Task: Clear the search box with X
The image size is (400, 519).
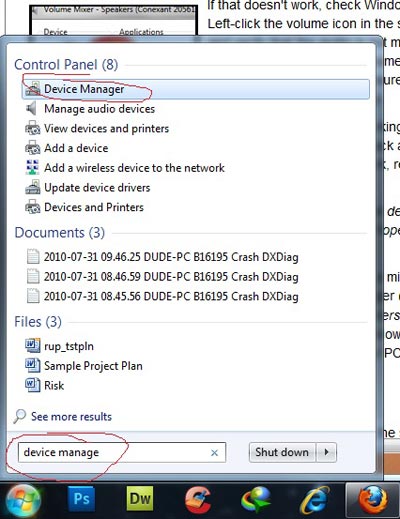Action: tap(214, 453)
